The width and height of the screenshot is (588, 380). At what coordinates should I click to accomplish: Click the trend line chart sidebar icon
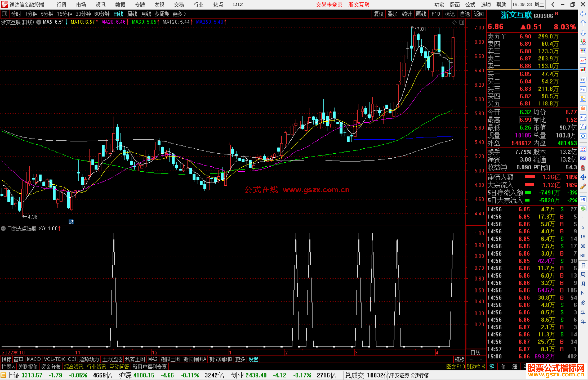(583, 61)
